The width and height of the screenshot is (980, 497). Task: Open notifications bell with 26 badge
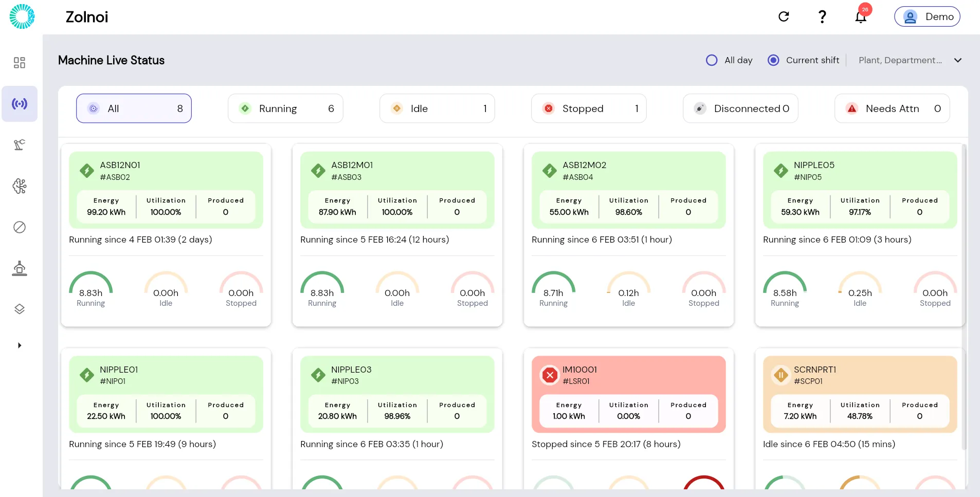861,15
